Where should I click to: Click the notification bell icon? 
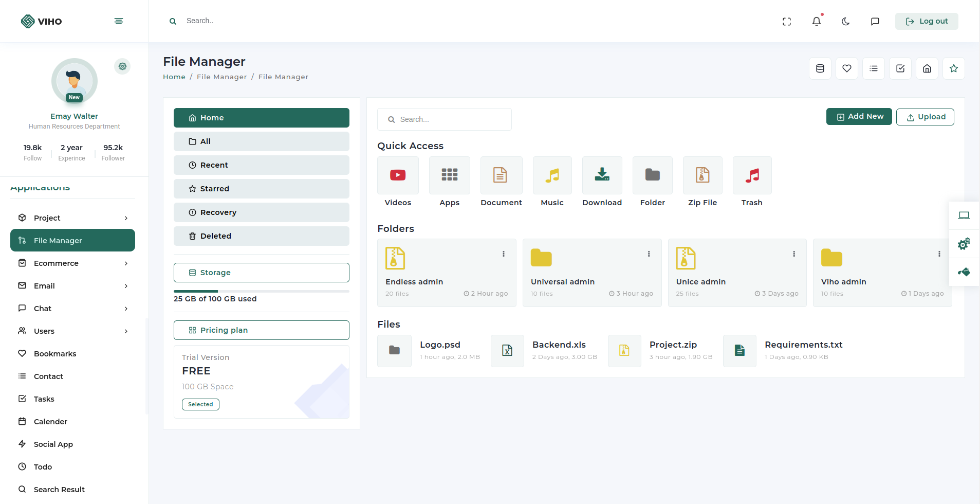tap(816, 22)
